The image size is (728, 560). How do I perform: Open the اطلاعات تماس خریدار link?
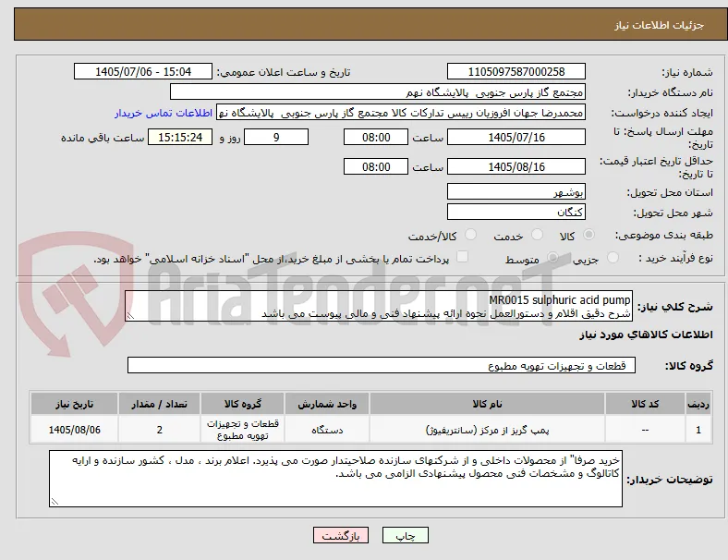[164, 113]
